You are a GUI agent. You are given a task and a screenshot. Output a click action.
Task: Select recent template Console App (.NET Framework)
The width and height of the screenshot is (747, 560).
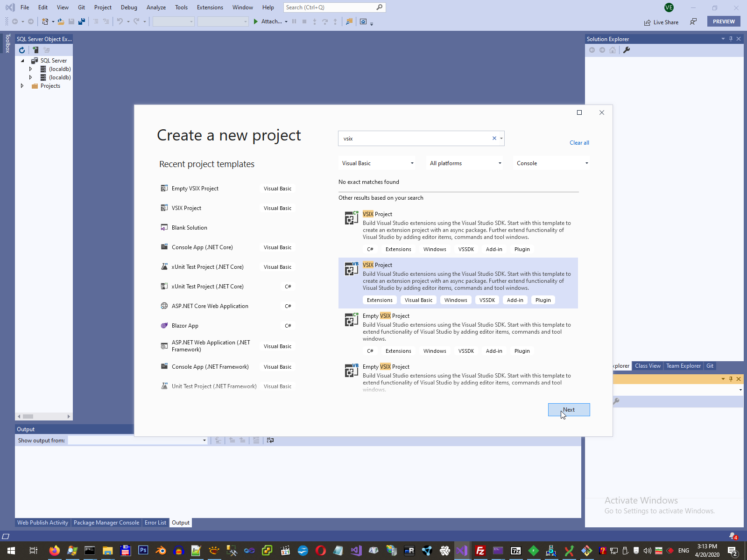point(227,367)
